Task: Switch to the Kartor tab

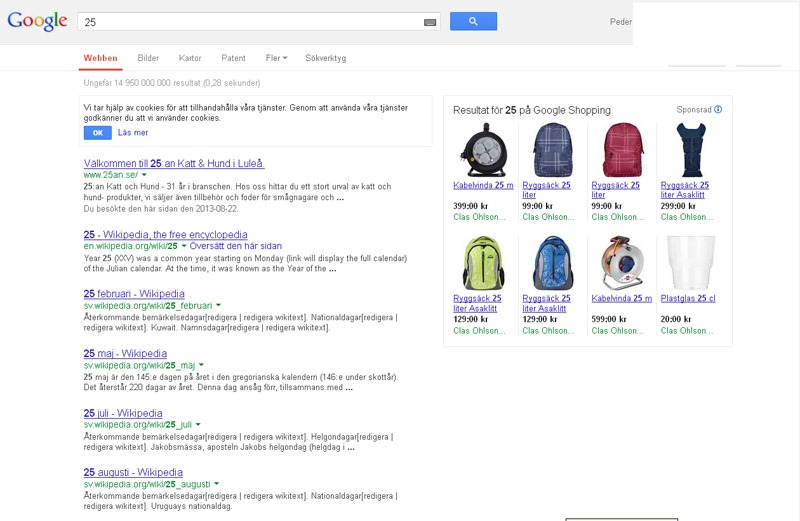Action: (190, 58)
